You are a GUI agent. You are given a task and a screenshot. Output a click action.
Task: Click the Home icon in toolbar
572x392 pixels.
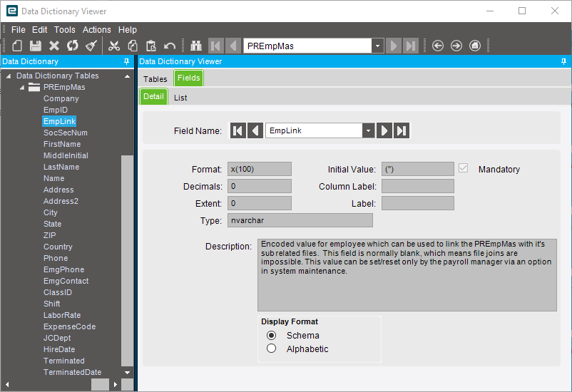[x=475, y=46]
